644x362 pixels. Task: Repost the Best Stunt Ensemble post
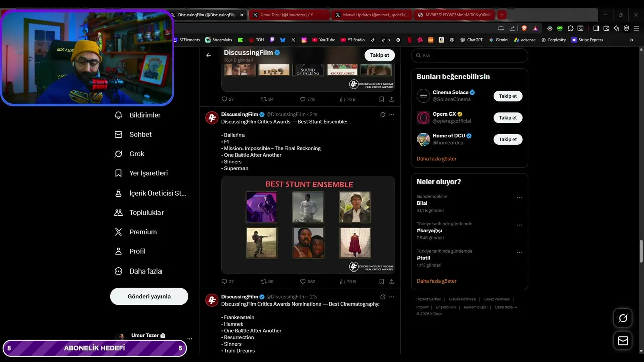coord(267,282)
